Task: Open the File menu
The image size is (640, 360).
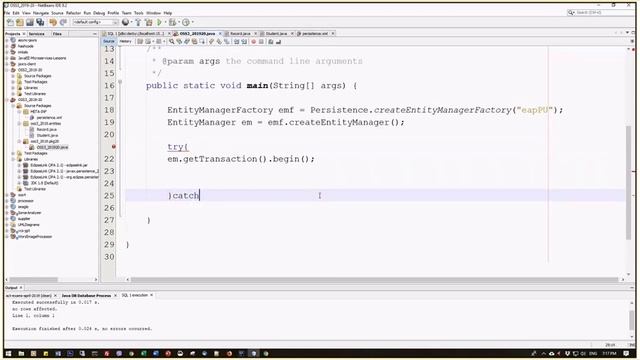Action: tap(7, 13)
